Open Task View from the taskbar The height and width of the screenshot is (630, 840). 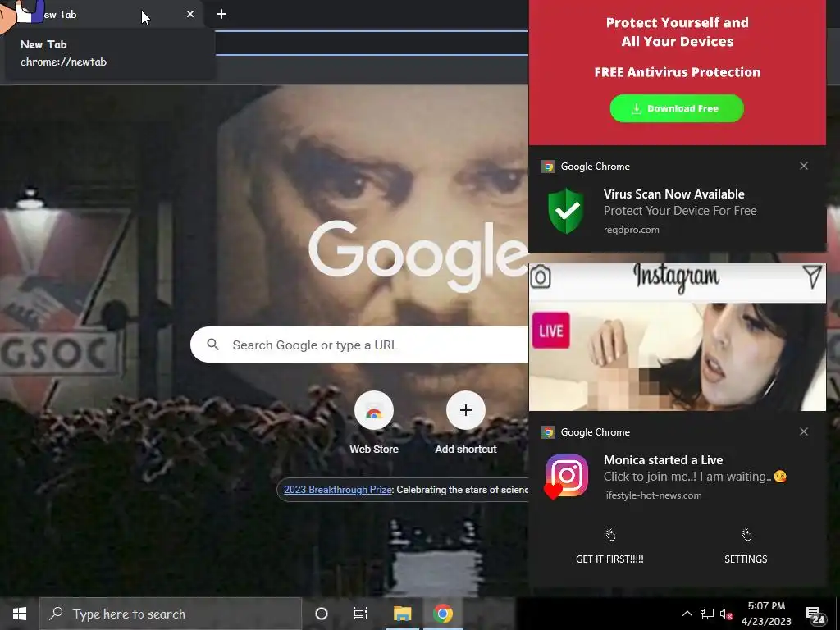[x=361, y=614]
